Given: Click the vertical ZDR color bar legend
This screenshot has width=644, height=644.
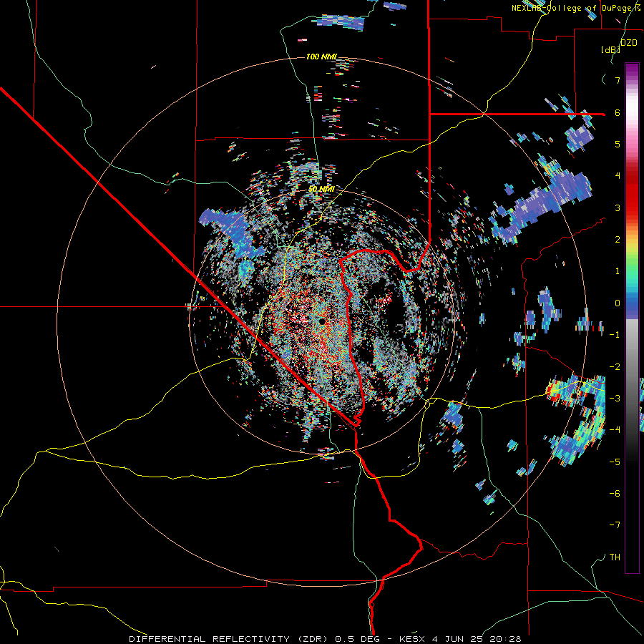Looking at the screenshot, I should click(x=632, y=318).
